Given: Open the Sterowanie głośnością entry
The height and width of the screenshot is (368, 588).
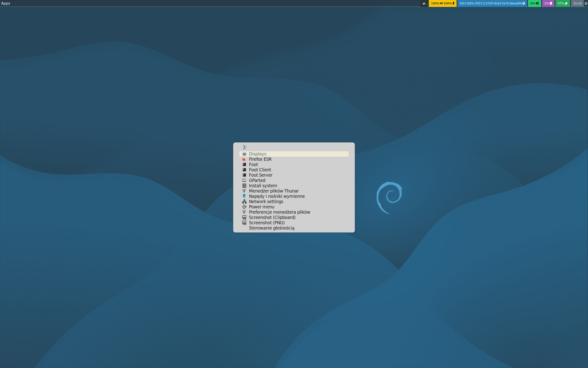Looking at the screenshot, I should point(294,228).
